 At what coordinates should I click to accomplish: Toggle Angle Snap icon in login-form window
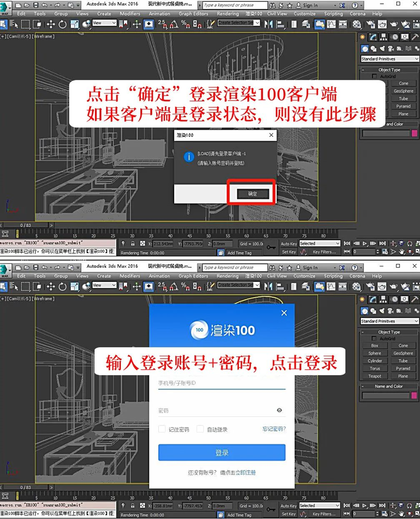(174, 286)
